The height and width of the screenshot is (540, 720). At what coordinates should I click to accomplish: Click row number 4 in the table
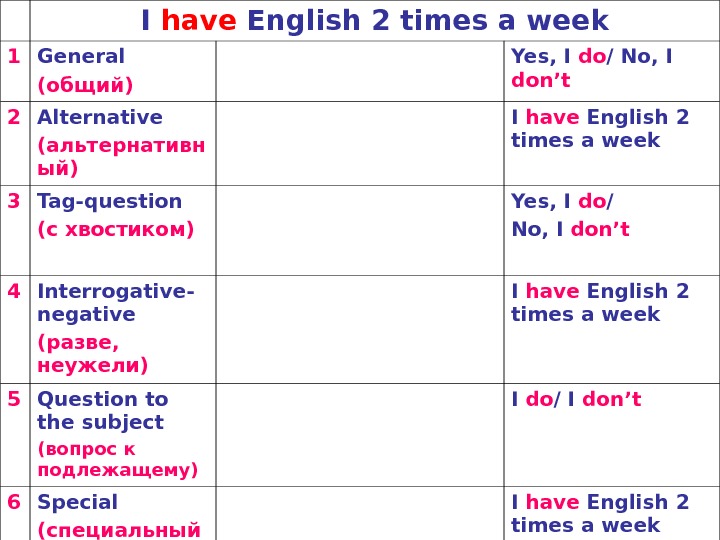click(x=14, y=292)
